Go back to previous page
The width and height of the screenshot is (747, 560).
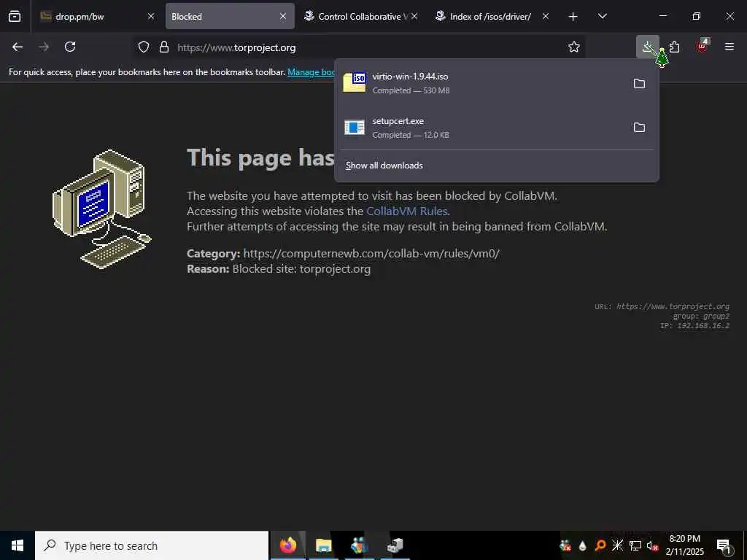18,47
